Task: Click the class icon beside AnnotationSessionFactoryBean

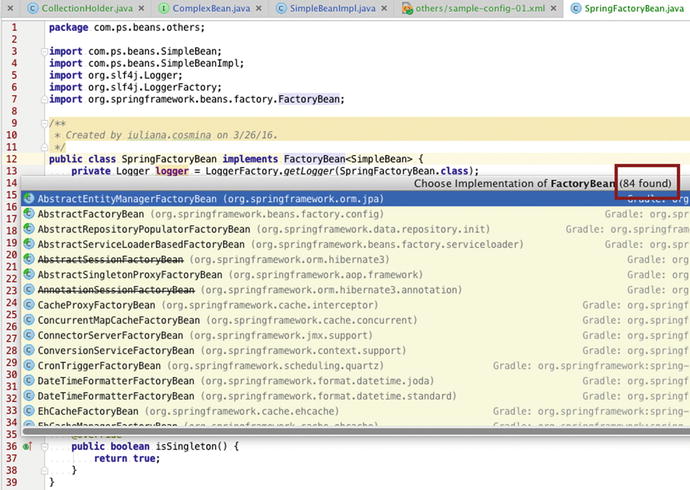Action: 29,290
